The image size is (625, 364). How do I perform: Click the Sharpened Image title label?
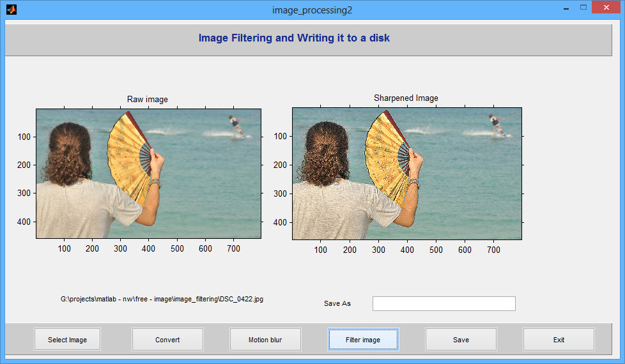coord(406,98)
